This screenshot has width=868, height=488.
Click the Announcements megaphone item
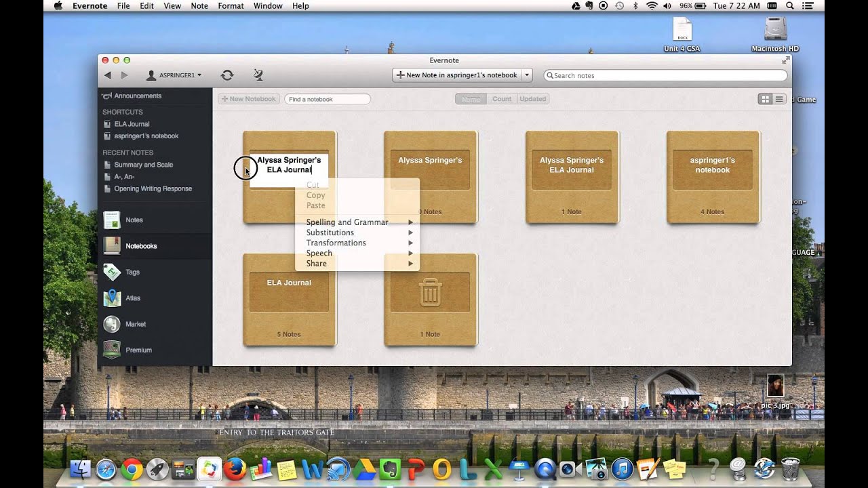point(132,96)
